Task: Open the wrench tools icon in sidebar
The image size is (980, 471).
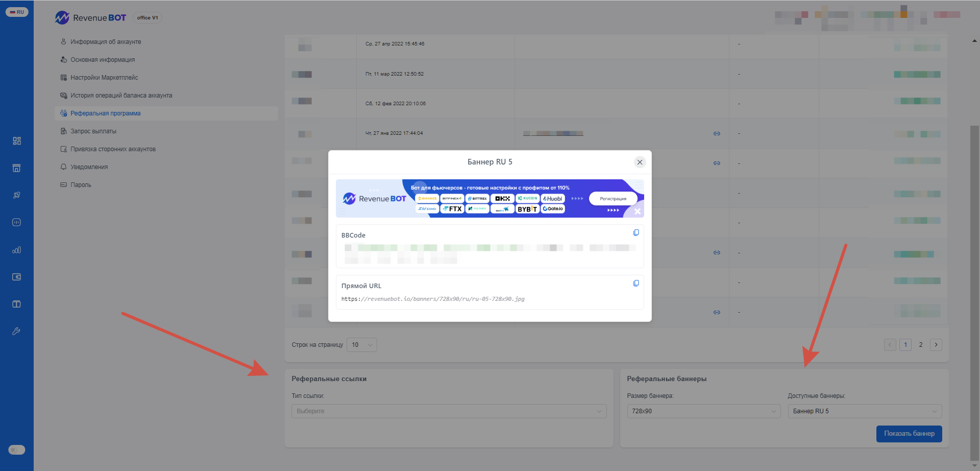Action: (x=17, y=331)
